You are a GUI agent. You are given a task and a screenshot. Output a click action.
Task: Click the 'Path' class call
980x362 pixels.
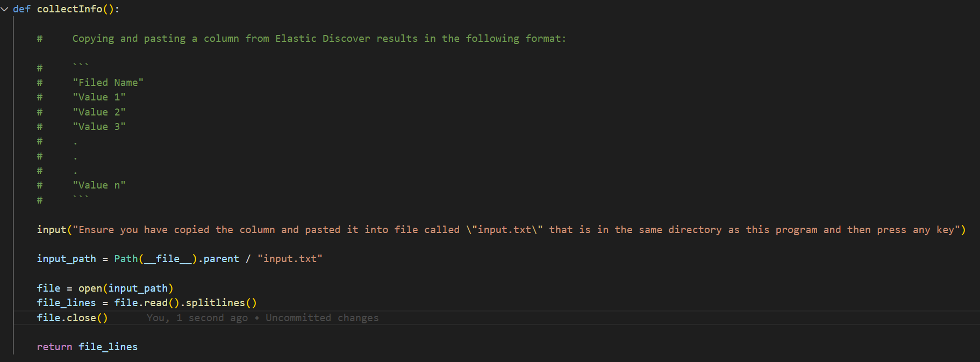[126, 259]
